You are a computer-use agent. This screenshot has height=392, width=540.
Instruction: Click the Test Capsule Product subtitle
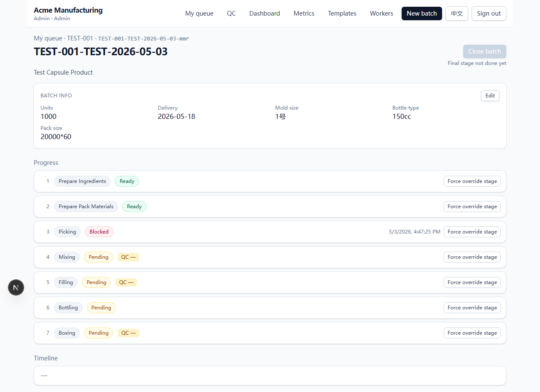click(x=63, y=72)
